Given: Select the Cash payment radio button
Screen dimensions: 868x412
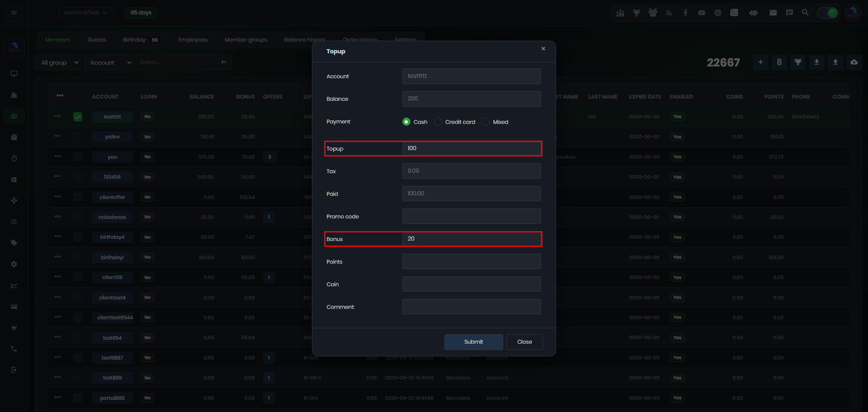Looking at the screenshot, I should tap(406, 122).
